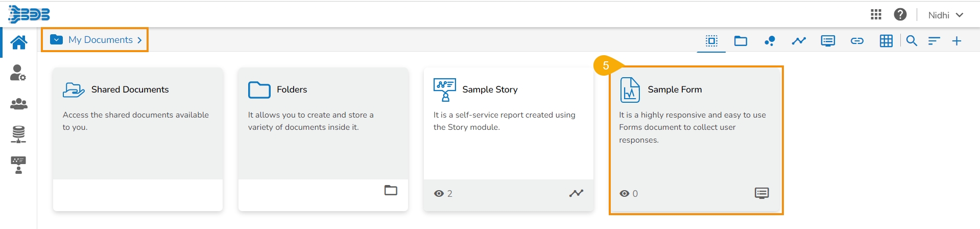Expand the Nidhi user dropdown

tap(946, 15)
